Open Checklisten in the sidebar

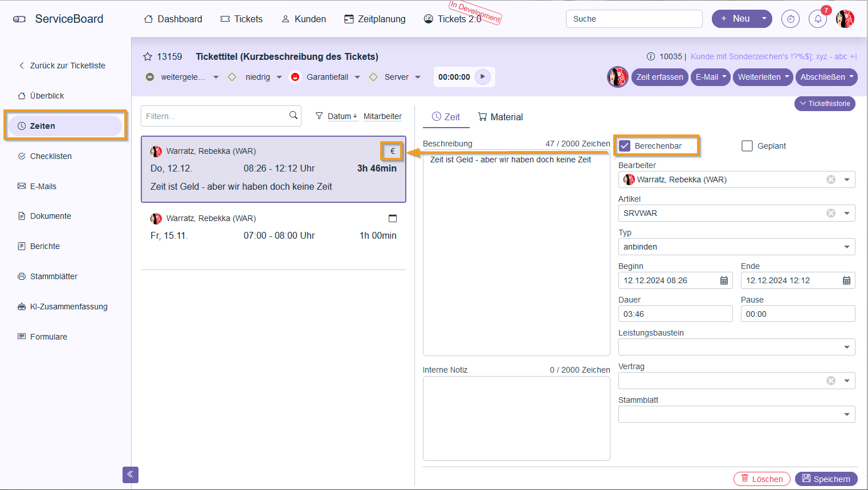(x=51, y=156)
